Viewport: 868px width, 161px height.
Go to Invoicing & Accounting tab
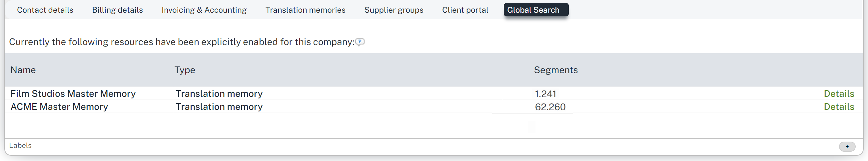(x=204, y=10)
